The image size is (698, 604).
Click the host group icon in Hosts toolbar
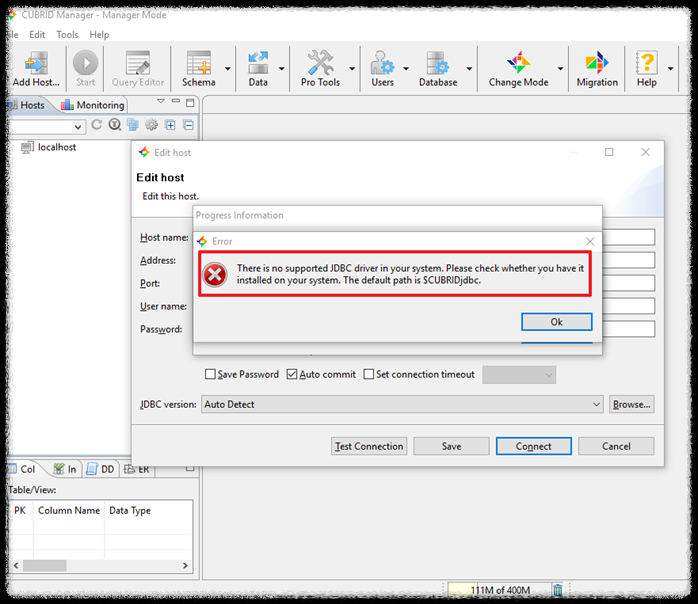point(133,125)
